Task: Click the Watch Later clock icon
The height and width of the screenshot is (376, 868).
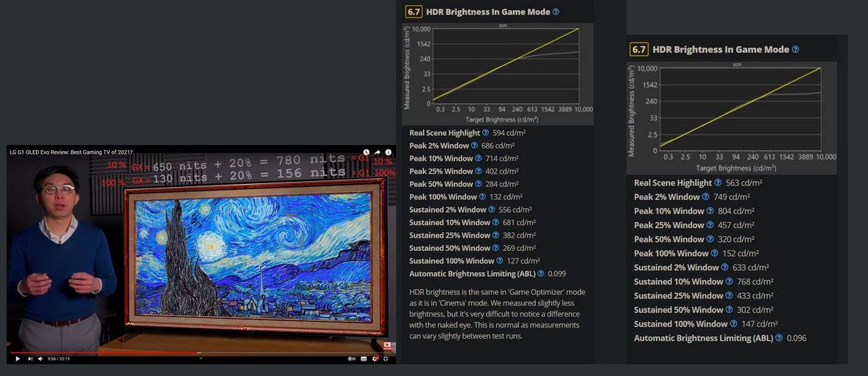Action: point(366,152)
